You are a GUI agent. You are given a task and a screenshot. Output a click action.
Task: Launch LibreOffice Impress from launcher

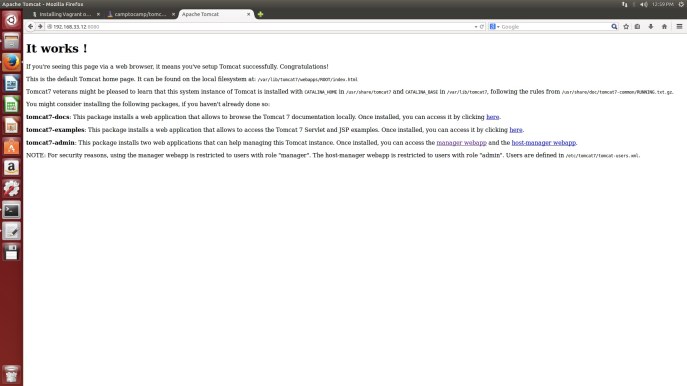coord(11,126)
